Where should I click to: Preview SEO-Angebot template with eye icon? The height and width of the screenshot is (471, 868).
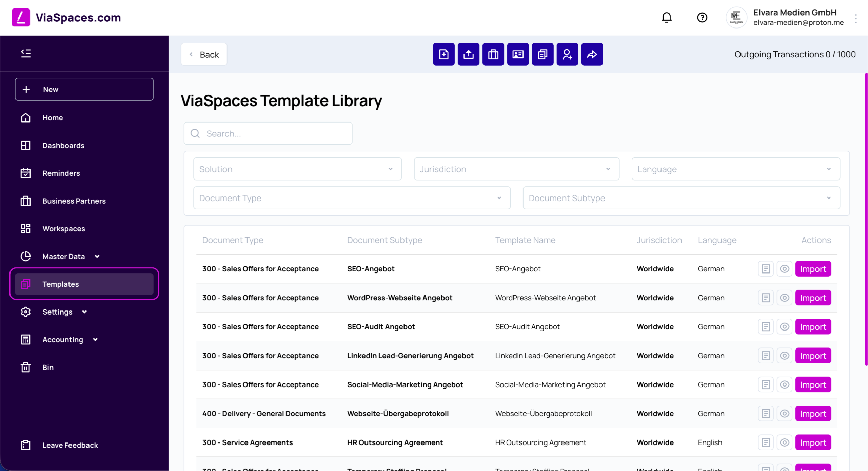(x=784, y=269)
